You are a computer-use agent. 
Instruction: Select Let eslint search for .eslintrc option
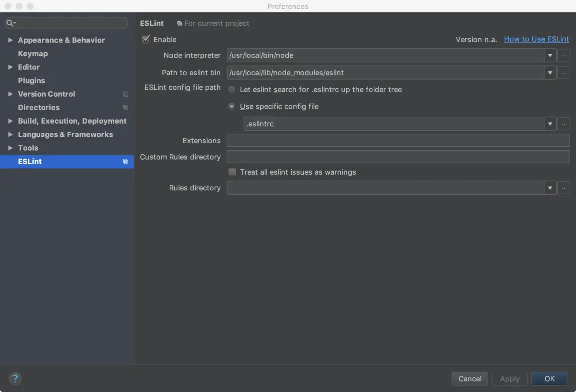tap(232, 89)
